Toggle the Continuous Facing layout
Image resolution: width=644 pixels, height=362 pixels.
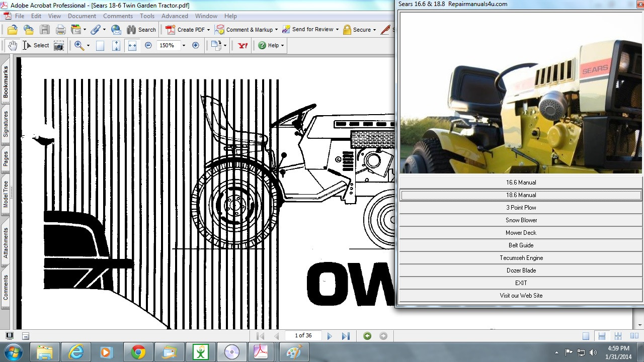click(x=618, y=336)
